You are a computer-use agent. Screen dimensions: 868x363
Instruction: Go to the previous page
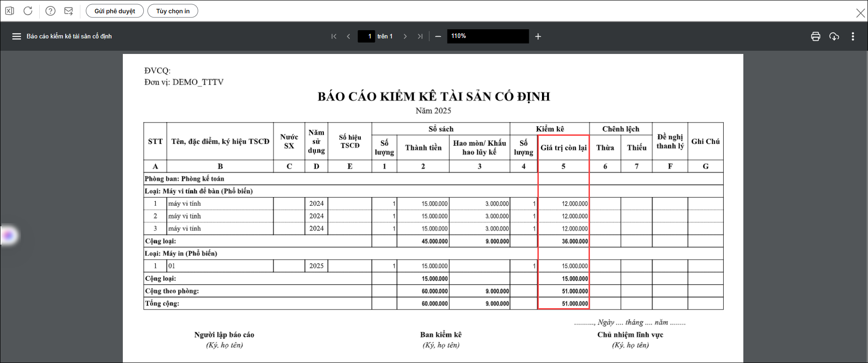[x=348, y=36]
